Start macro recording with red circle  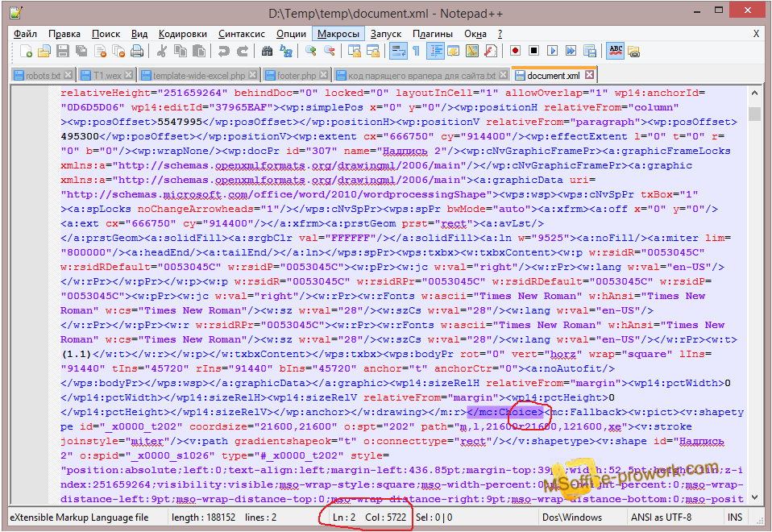[515, 51]
